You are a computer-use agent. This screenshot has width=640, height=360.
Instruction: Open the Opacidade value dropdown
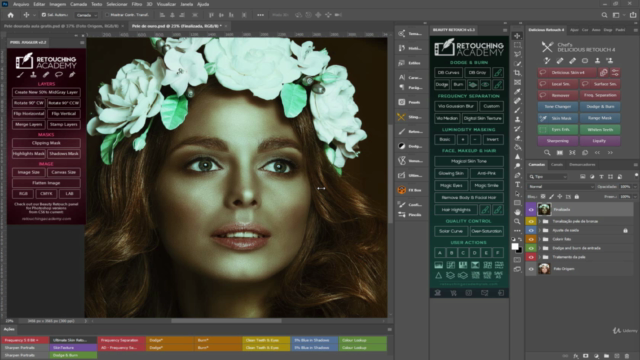tap(635, 187)
